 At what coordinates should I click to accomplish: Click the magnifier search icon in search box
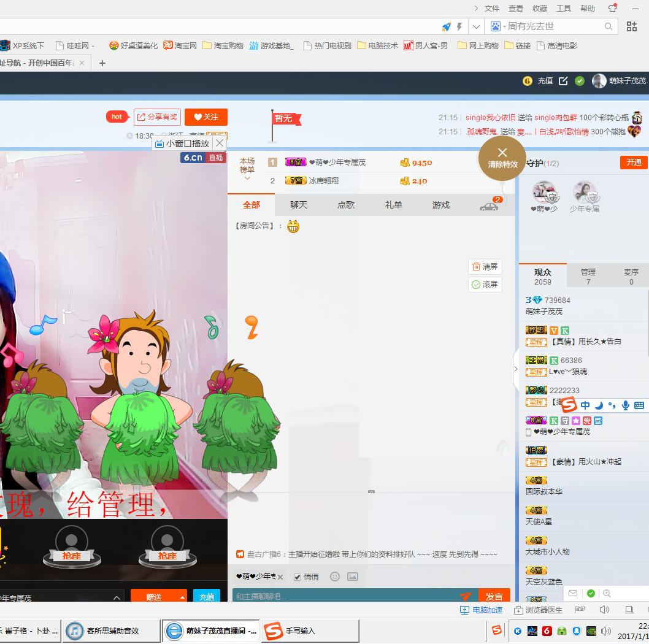coord(608,26)
